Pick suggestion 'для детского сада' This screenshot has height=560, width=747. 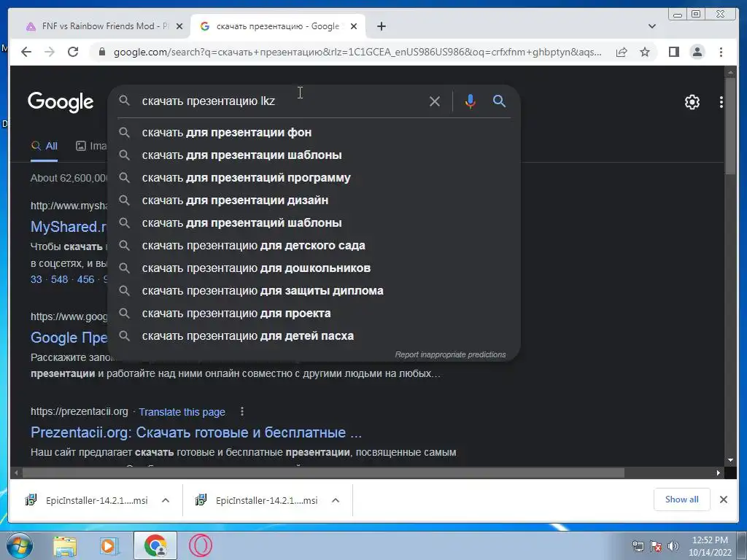tap(314, 245)
